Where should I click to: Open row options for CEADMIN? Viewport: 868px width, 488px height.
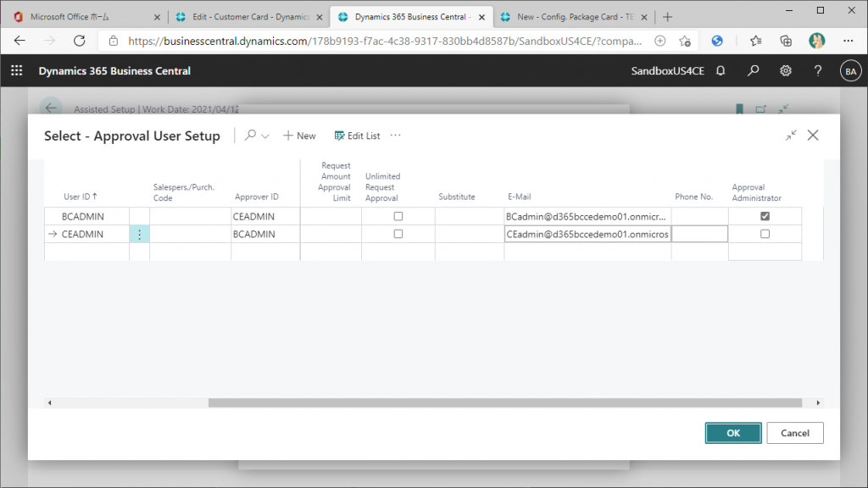coord(140,234)
